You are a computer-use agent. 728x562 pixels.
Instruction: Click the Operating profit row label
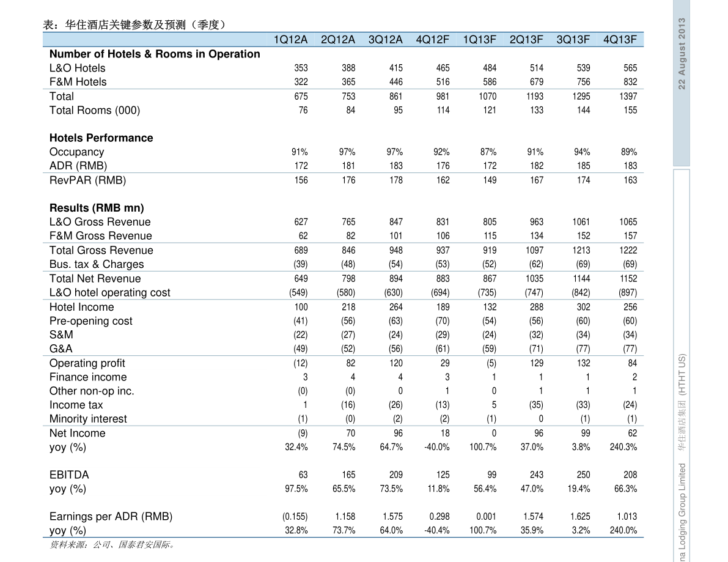pos(87,363)
